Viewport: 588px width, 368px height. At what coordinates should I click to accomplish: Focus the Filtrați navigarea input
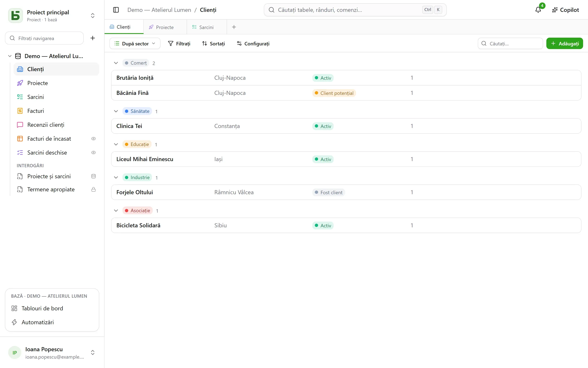click(x=44, y=38)
